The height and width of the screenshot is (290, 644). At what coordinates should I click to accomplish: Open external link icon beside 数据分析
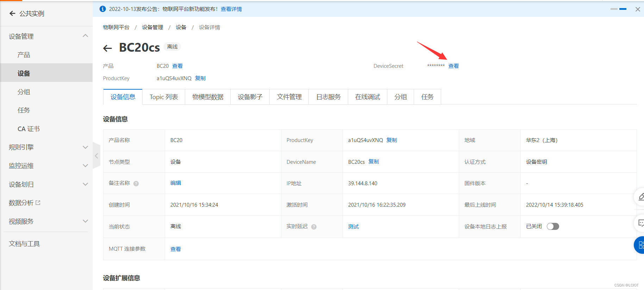point(38,202)
